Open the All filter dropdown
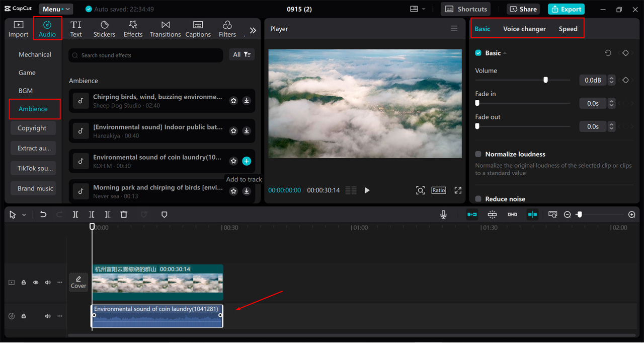Screen dimensions: 644x343 pyautogui.click(x=242, y=55)
